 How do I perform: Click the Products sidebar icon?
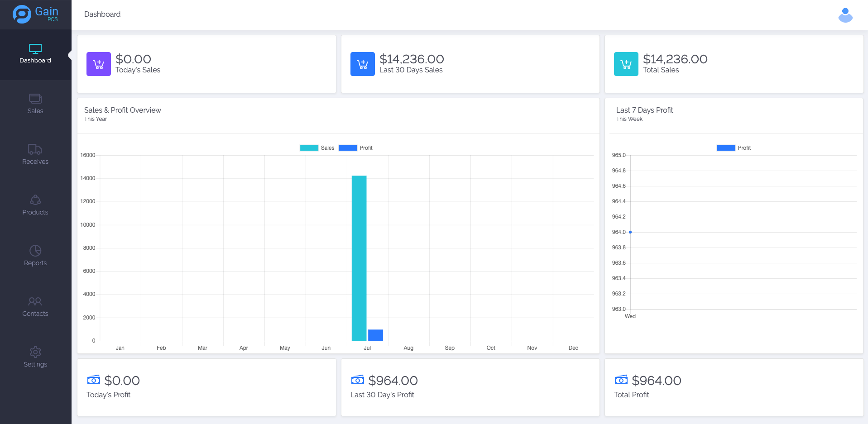point(35,200)
